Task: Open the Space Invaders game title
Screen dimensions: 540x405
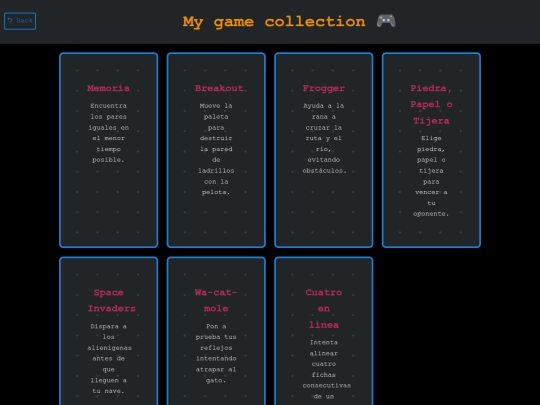Action: pos(111,300)
